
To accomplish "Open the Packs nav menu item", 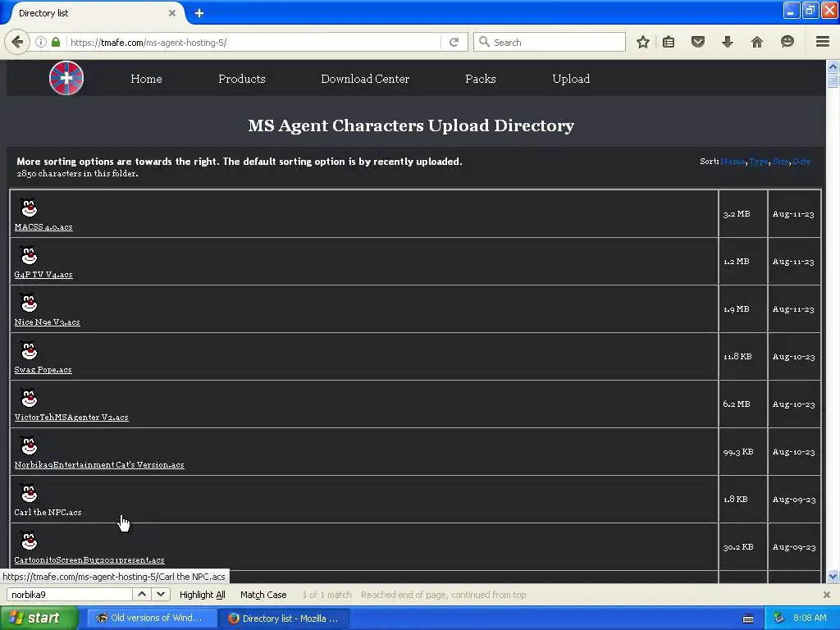I will 481,79.
